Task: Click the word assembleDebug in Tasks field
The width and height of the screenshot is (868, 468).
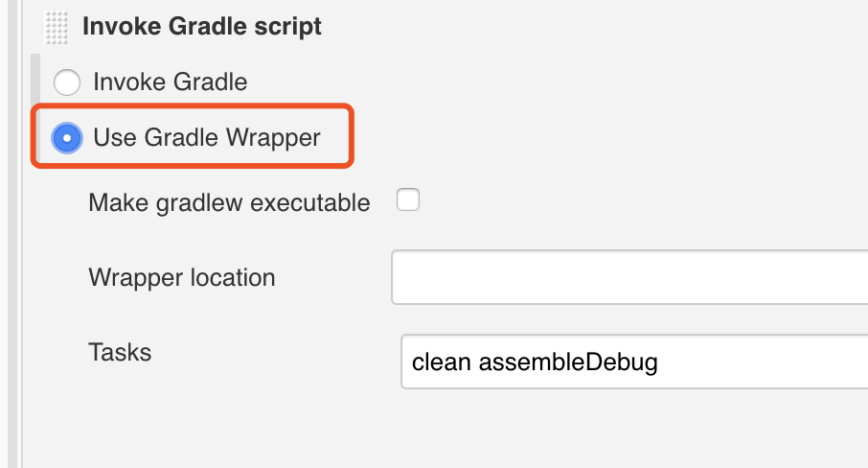Action: (568, 363)
